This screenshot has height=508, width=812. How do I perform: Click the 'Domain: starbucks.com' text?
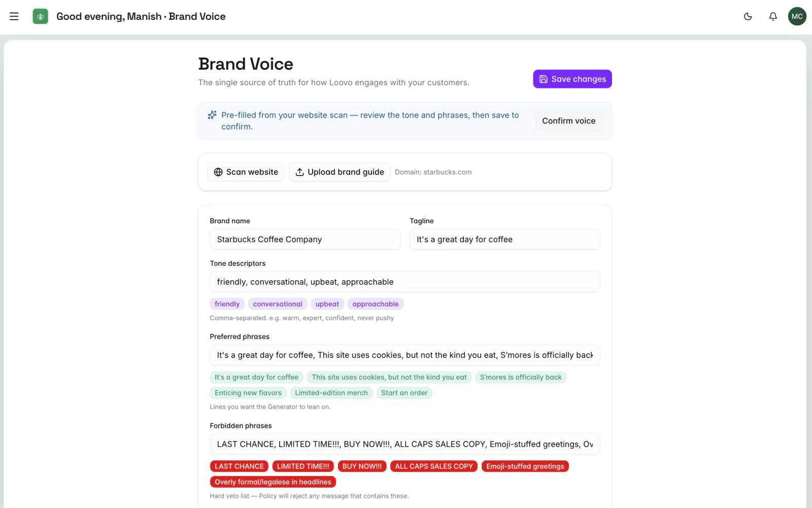tap(433, 172)
